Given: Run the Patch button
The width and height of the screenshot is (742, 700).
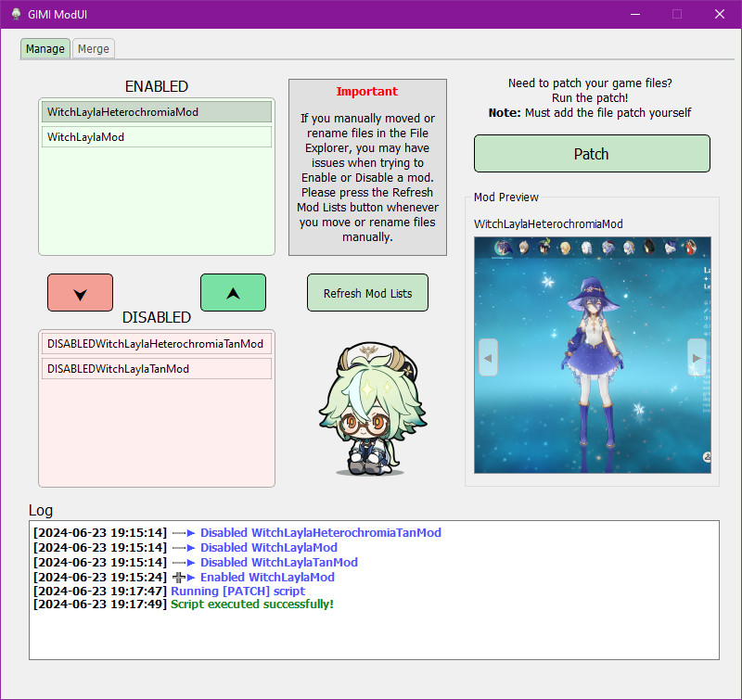Looking at the screenshot, I should (592, 153).
